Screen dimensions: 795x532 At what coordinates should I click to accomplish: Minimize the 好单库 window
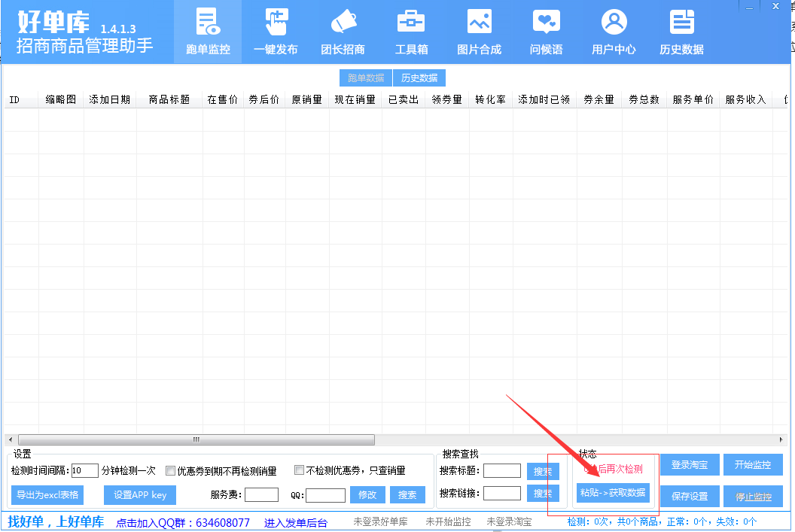pos(749,7)
